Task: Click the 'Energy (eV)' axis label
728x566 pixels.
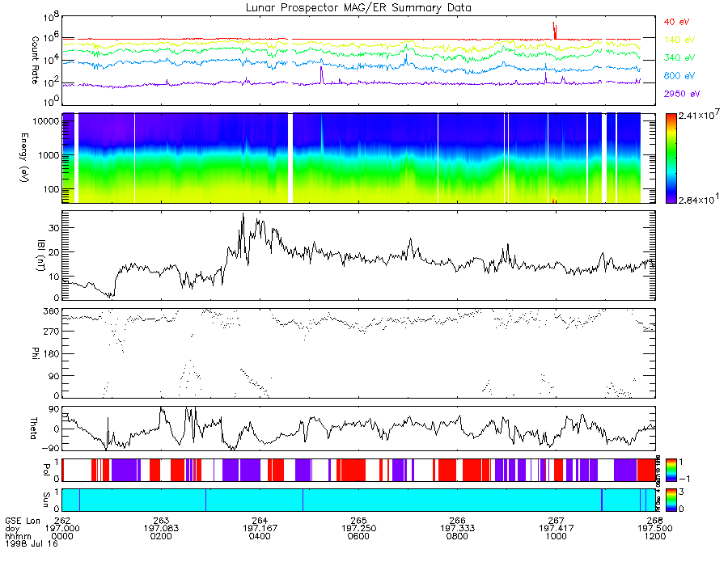Action: (x=24, y=158)
